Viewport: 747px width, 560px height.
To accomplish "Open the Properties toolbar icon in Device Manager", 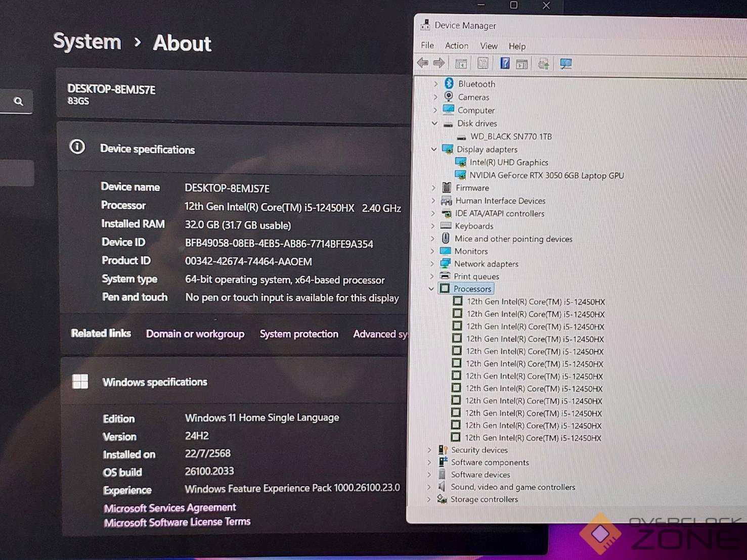I will (483, 64).
